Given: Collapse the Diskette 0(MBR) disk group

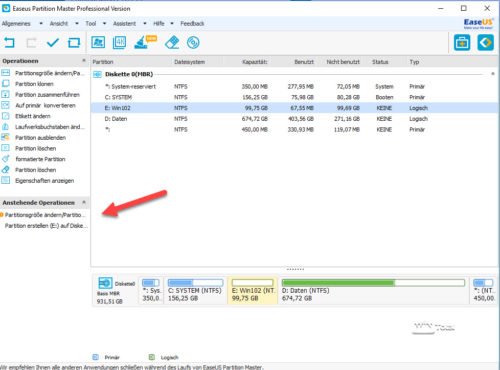Looking at the screenshot, I should [493, 74].
